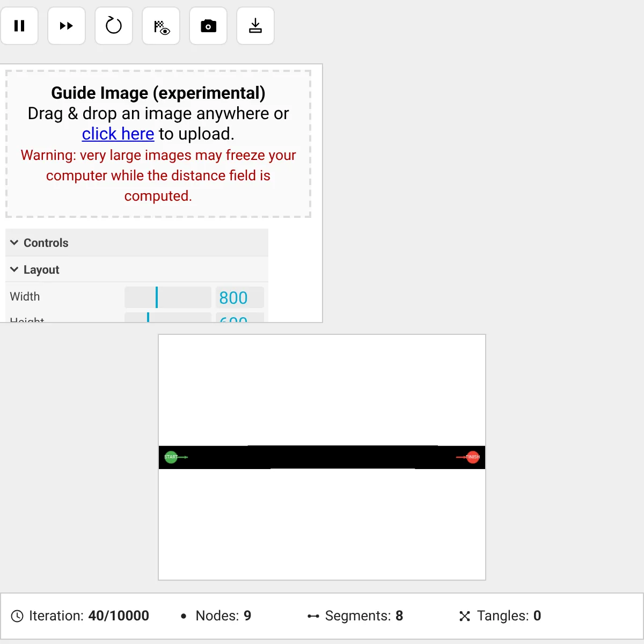Pause the running simulation
Image resolution: width=644 pixels, height=644 pixels.
tap(19, 26)
